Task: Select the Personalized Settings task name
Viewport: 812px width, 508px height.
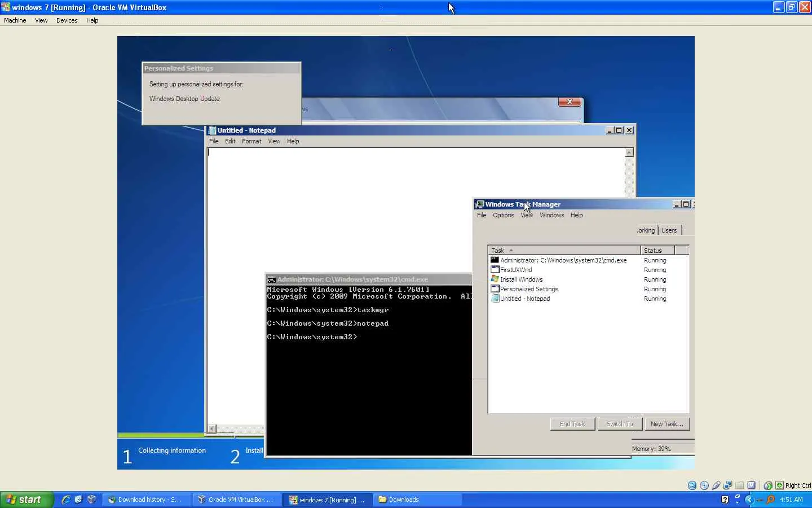Action: click(529, 289)
